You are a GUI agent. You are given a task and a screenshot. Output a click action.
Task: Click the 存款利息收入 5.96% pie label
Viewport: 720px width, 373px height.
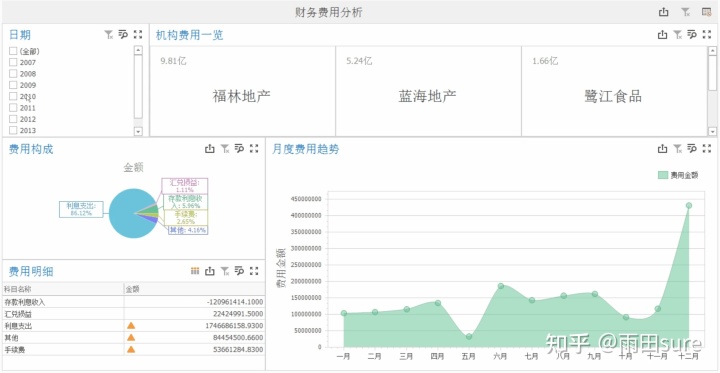point(185,202)
